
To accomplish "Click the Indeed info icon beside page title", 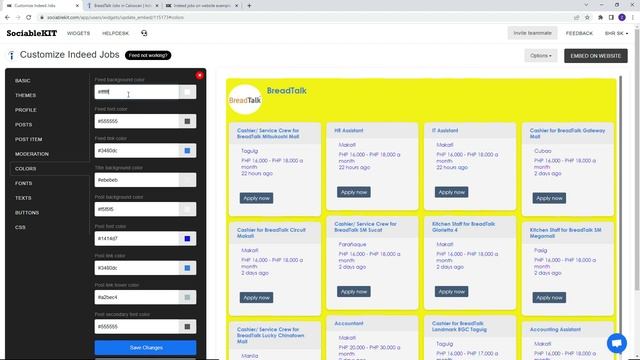I will (x=11, y=55).
